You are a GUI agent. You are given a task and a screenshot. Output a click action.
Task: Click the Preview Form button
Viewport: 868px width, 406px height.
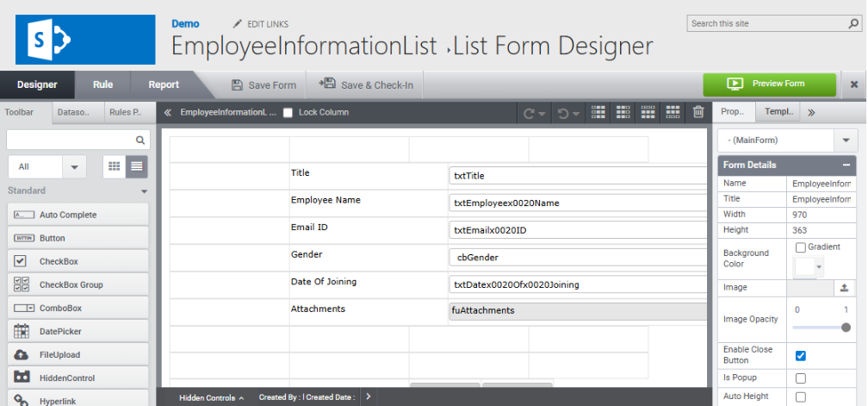click(770, 84)
